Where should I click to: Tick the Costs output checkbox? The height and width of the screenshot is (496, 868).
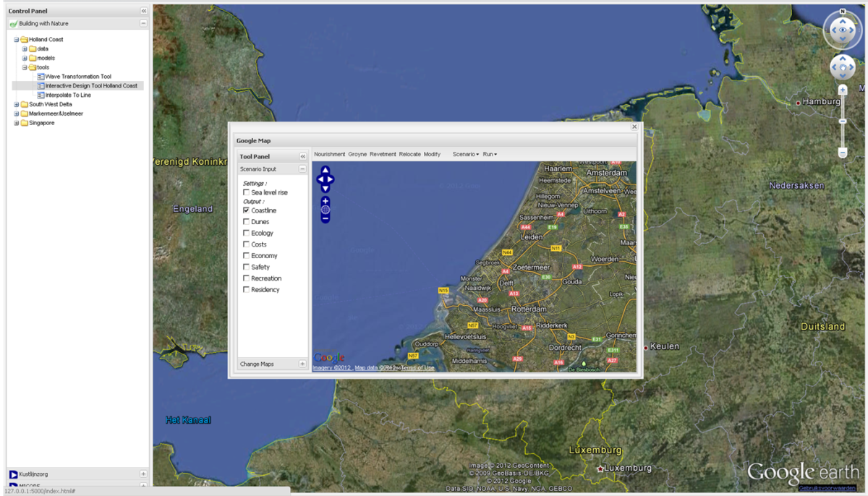click(246, 244)
